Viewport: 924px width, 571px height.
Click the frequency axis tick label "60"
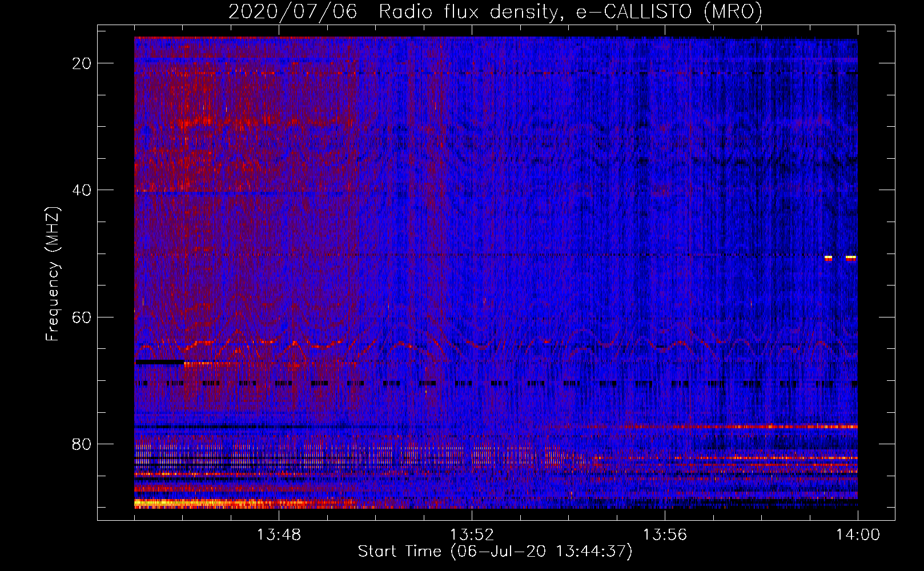pos(82,317)
